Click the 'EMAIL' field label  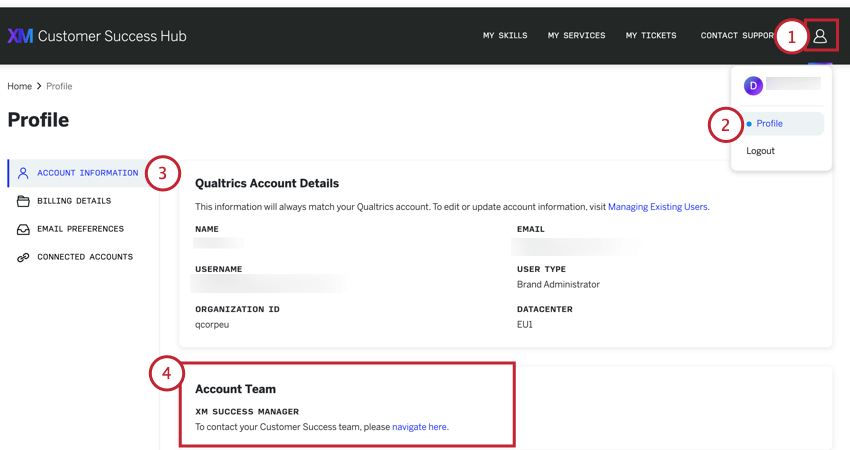(530, 229)
